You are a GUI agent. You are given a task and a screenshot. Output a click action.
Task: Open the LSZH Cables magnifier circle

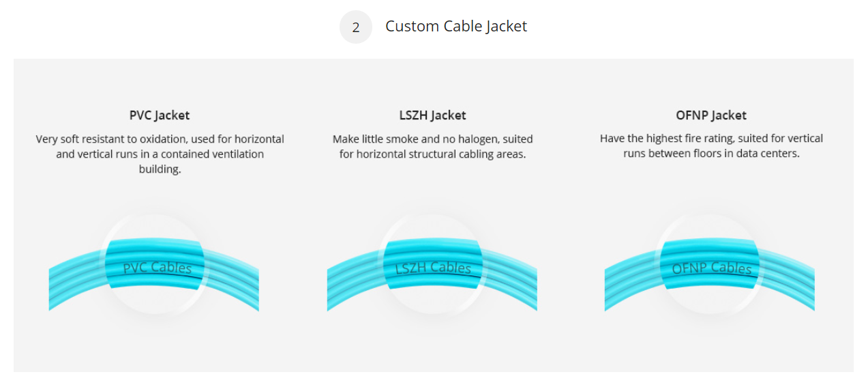[433, 264]
